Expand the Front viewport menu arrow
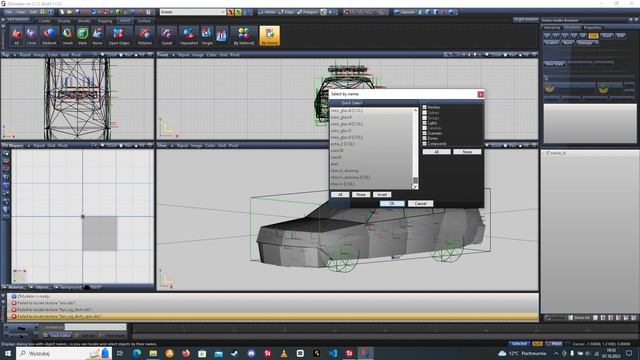 click(173, 54)
